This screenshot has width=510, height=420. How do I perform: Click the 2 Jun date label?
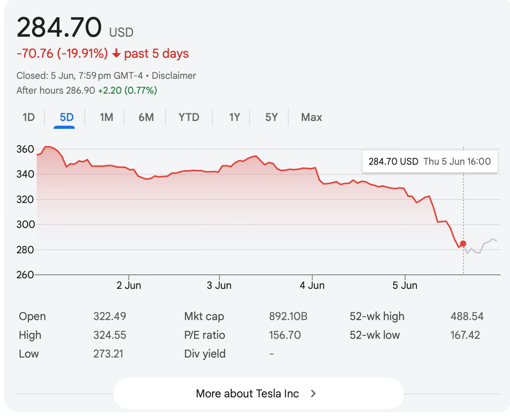coord(128,285)
